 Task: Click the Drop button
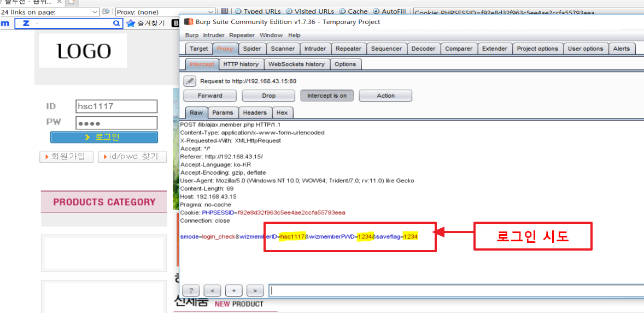tap(268, 96)
